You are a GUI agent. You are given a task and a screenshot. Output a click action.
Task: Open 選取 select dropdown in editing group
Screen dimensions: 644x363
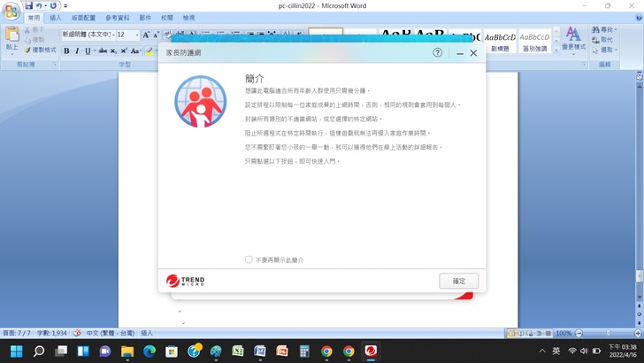(604, 50)
